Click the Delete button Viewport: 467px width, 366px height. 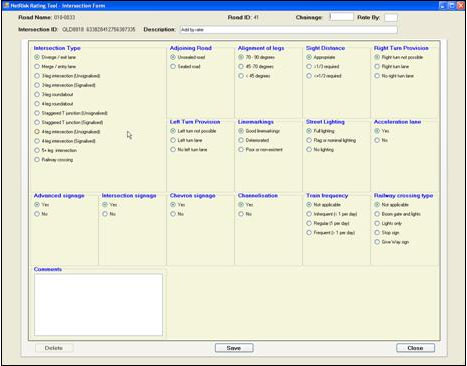(x=54, y=348)
